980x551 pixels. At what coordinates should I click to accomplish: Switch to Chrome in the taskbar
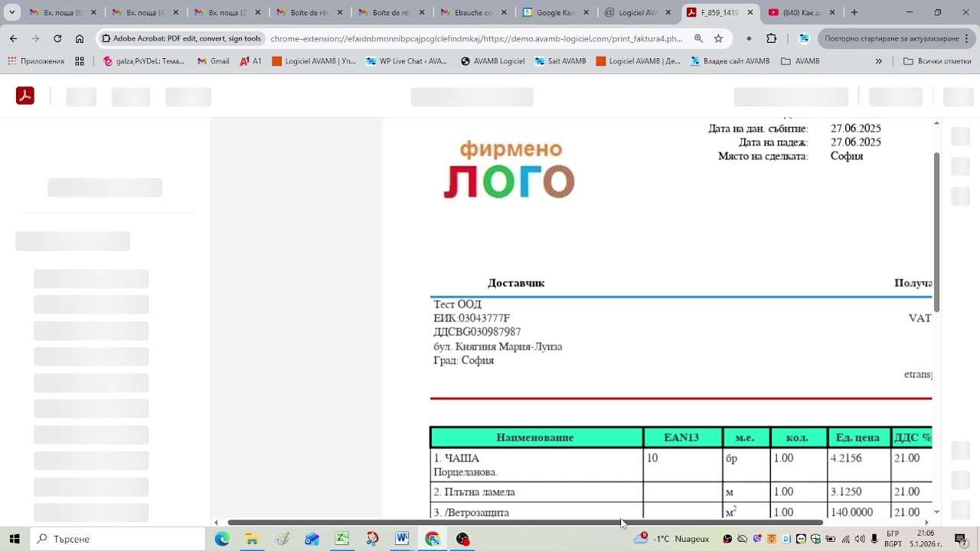[433, 539]
